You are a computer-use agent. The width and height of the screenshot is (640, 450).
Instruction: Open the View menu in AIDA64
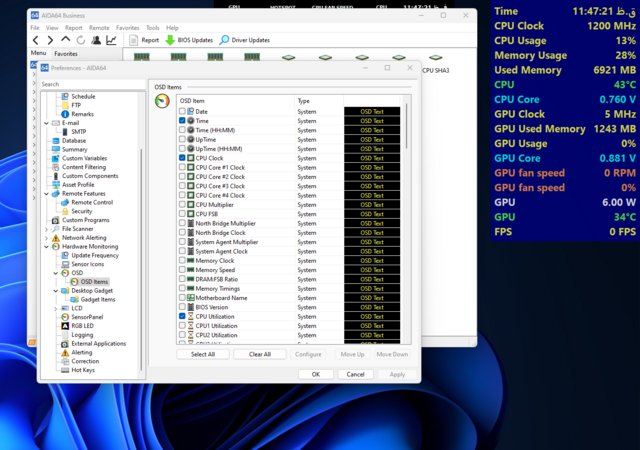click(52, 28)
